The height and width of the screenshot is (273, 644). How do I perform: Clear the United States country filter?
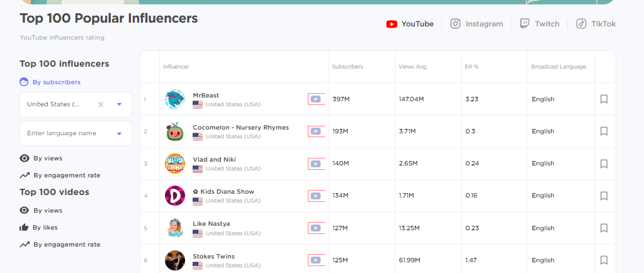(x=101, y=104)
